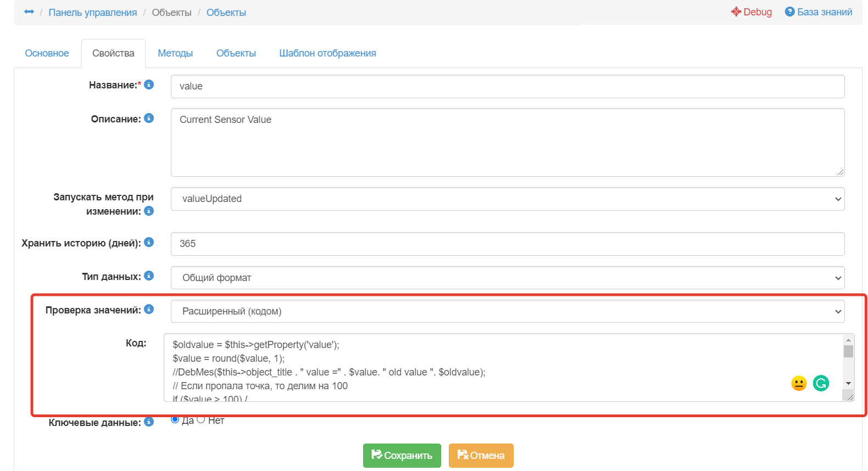Click the info icon beside Тип данных

[x=149, y=276]
